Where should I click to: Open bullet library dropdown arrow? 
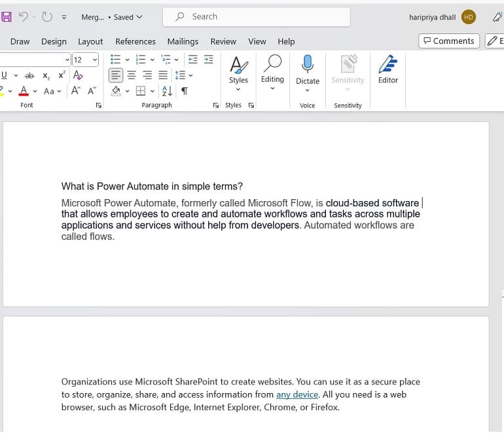click(x=127, y=60)
